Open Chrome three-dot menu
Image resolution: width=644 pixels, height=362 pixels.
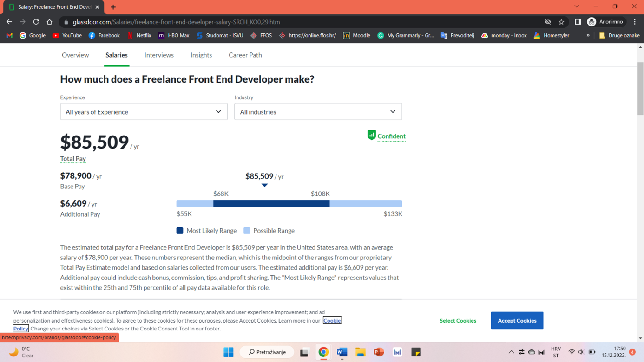(x=635, y=22)
